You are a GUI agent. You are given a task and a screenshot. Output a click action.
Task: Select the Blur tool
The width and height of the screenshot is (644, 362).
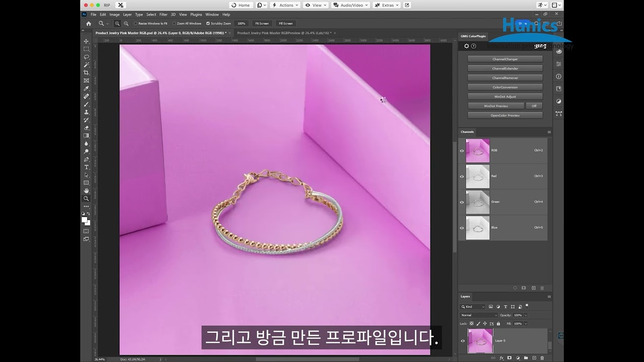[86, 143]
